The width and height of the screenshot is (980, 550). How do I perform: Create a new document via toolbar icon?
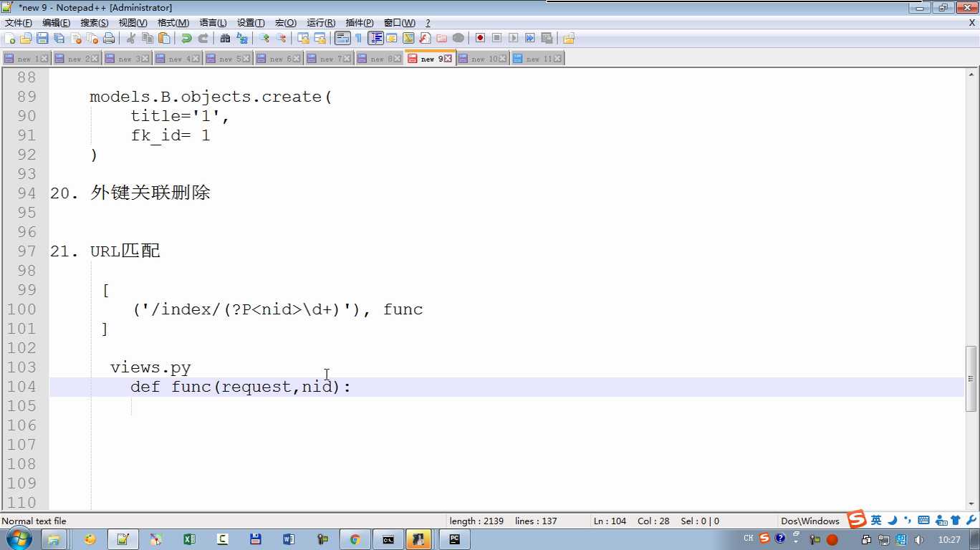10,38
